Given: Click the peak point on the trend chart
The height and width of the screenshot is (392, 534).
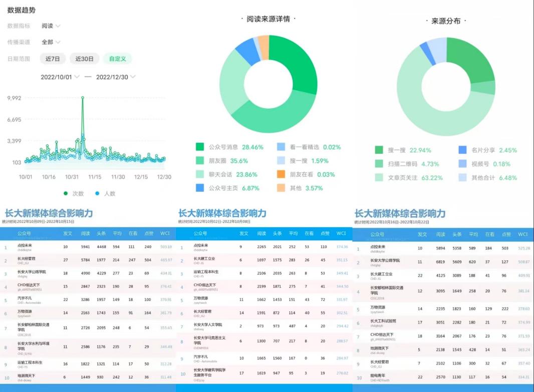Looking at the screenshot, I should point(82,98).
